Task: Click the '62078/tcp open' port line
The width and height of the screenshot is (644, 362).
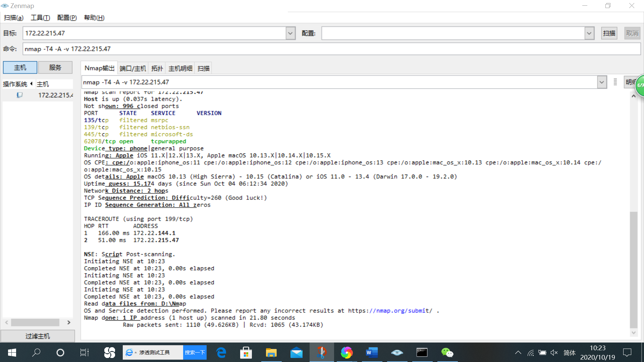Action: click(135, 141)
